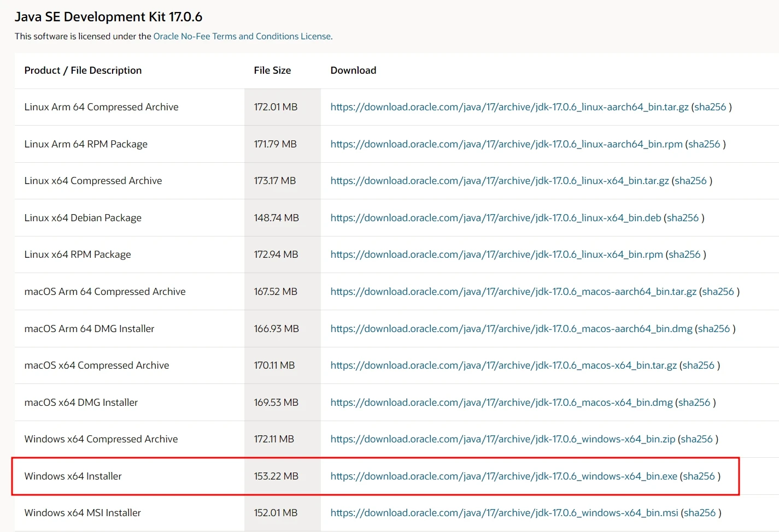Open sha256 for Linux x64 tar.gz
This screenshot has width=779, height=532.
(690, 181)
